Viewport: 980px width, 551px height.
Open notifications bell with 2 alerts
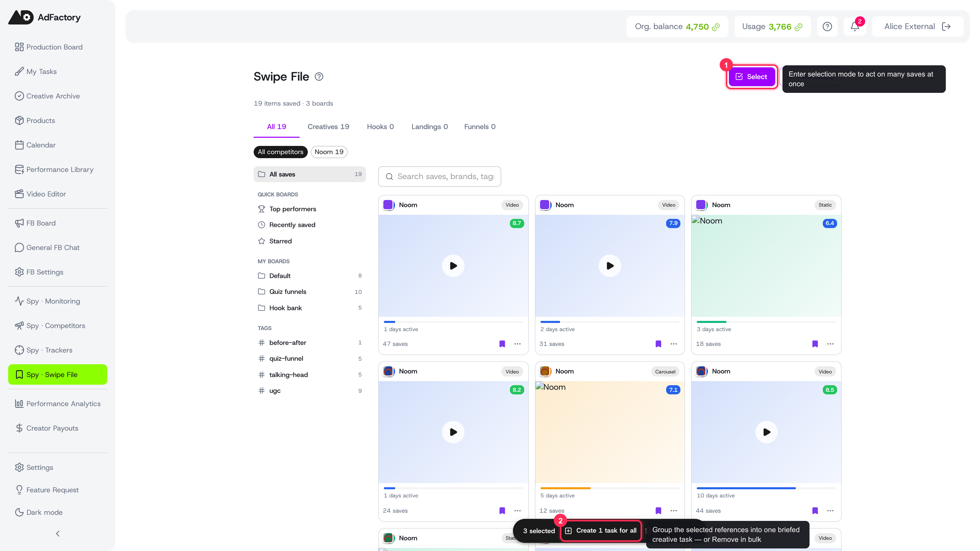[855, 27]
